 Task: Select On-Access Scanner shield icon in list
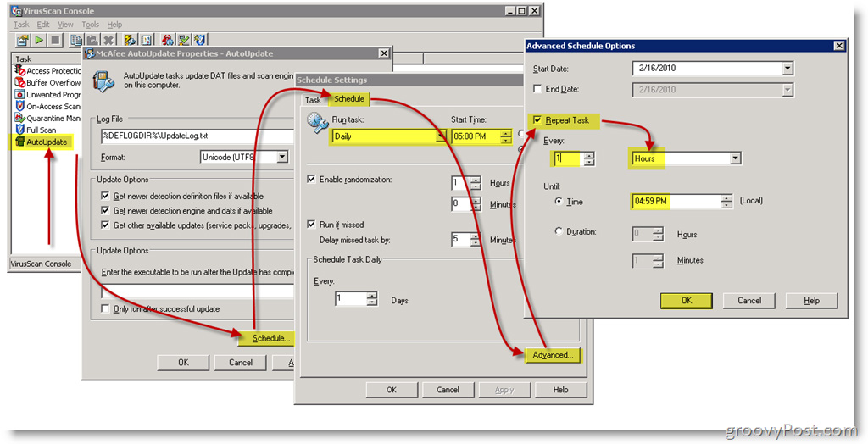pos(20,106)
